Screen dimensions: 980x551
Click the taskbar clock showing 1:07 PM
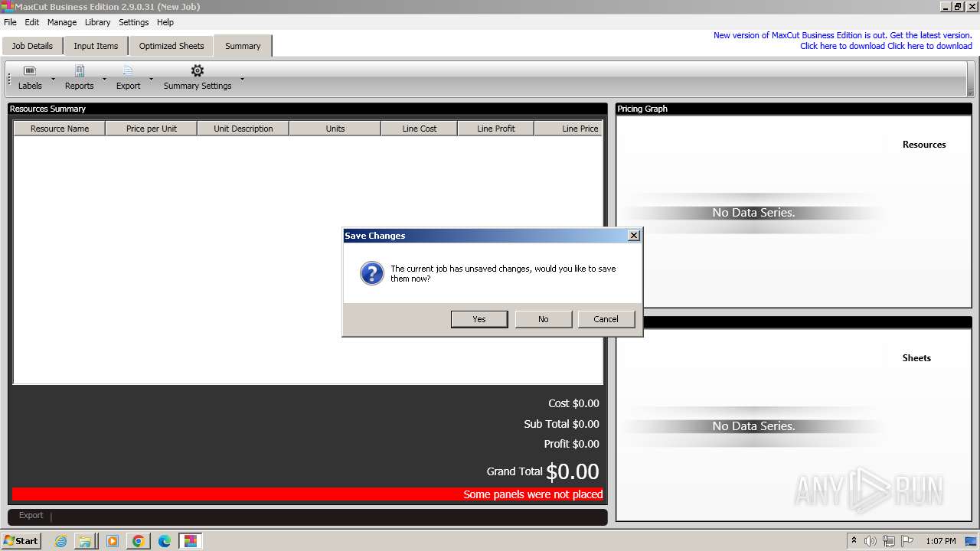pyautogui.click(x=940, y=541)
